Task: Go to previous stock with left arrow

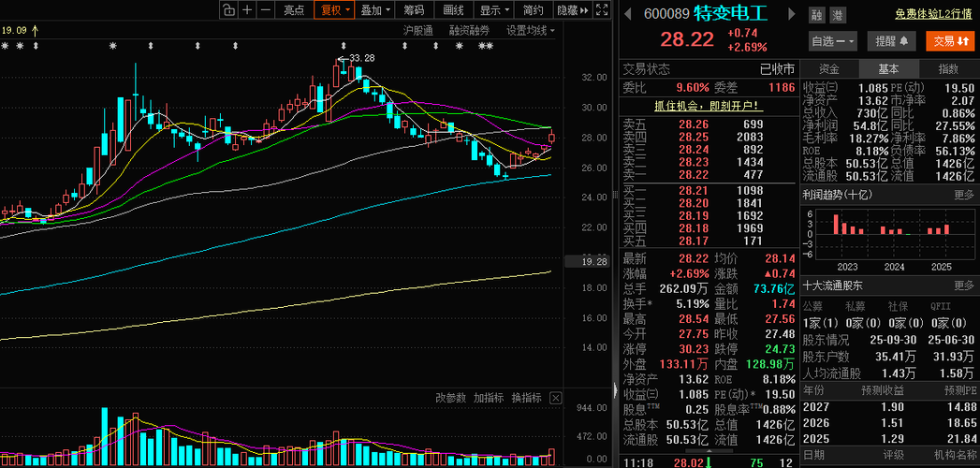Action: 628,14
